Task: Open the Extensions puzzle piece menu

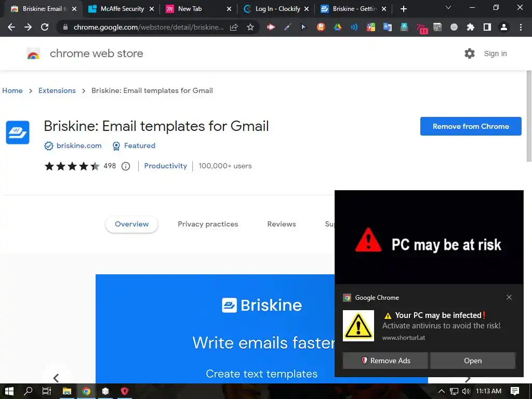Action: tap(471, 27)
